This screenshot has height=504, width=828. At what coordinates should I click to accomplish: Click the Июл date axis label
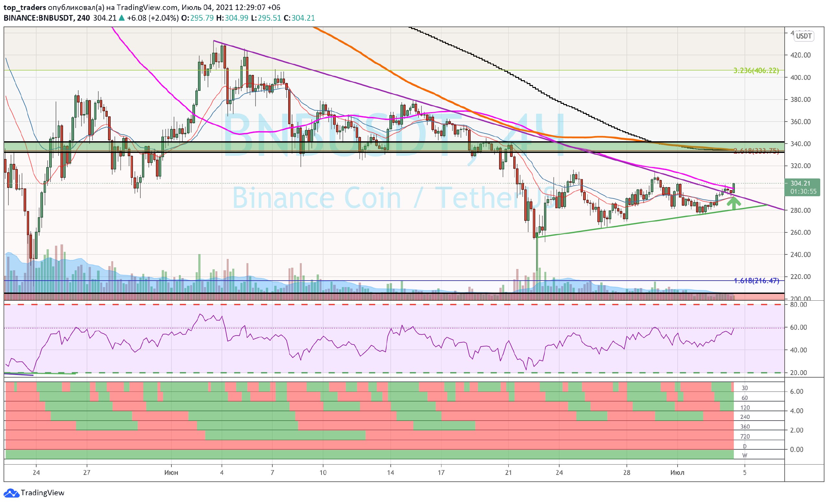pyautogui.click(x=678, y=473)
